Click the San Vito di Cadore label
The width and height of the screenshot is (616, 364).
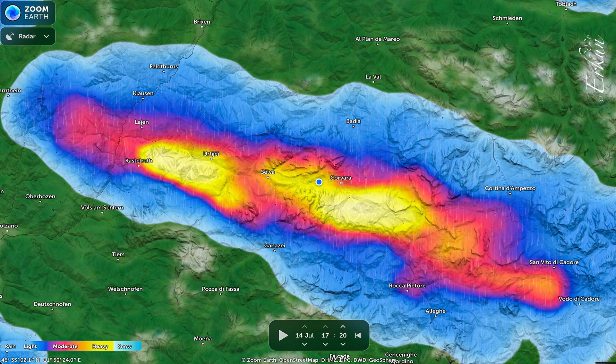click(554, 262)
